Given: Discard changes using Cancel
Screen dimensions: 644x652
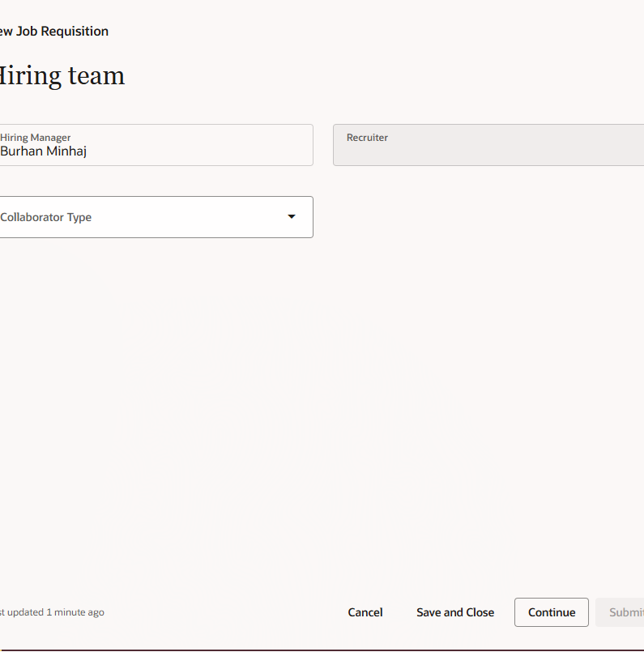Looking at the screenshot, I should click(365, 612).
